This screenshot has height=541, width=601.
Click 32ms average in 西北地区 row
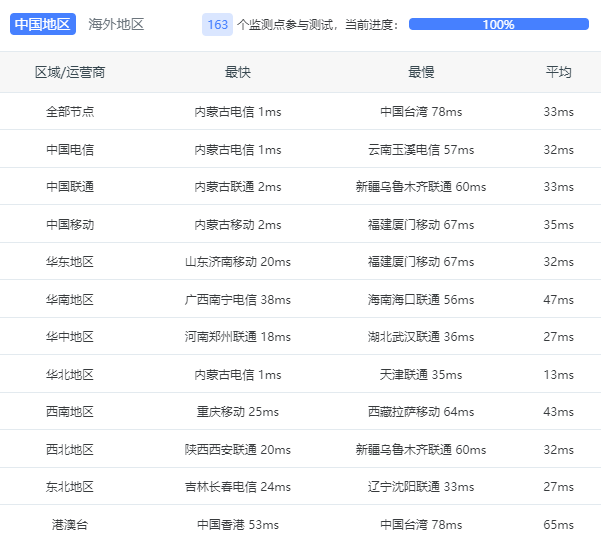(x=558, y=449)
